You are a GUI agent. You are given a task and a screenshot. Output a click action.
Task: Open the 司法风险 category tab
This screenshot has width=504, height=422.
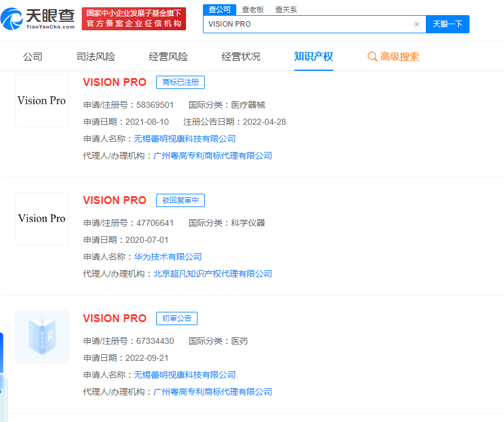[96, 57]
